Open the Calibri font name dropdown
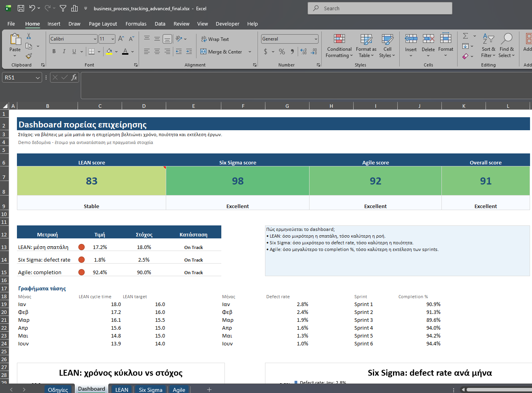 (x=95, y=39)
